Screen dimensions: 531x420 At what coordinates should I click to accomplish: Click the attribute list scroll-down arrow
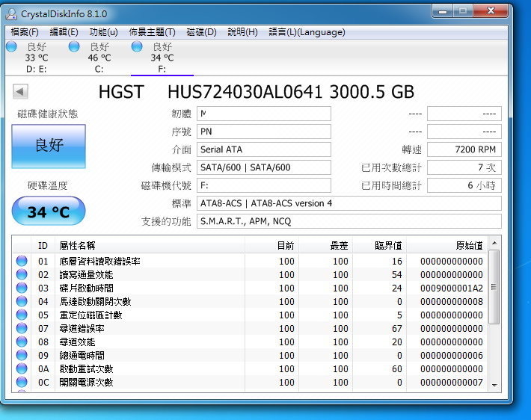494,386
